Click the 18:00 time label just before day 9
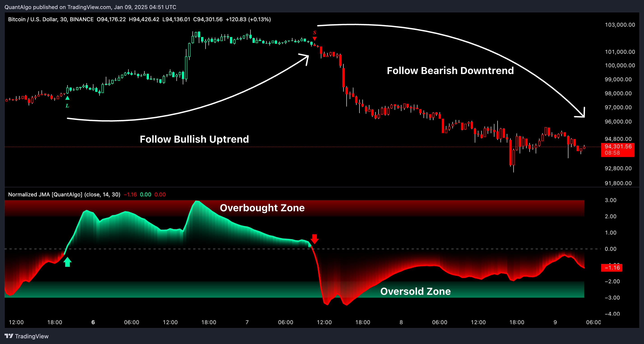Viewport: 644px width, 344px height. (x=517, y=322)
